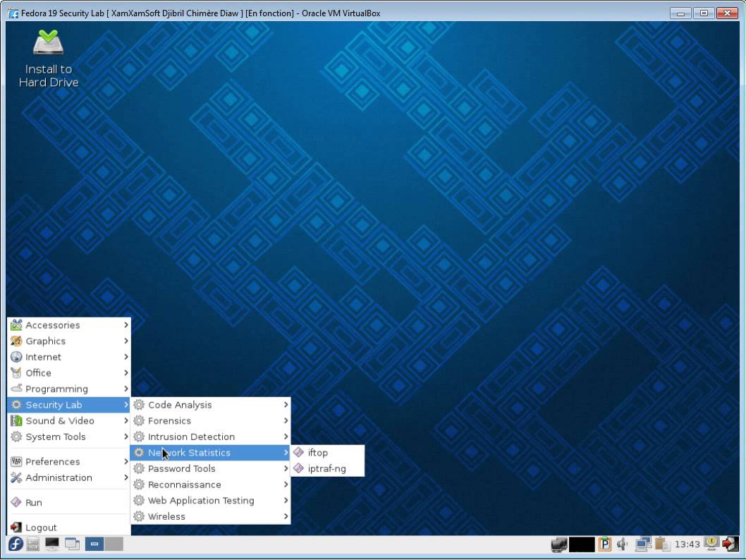Open the Administration menu category
Image resolution: width=746 pixels, height=560 pixels.
(x=69, y=477)
